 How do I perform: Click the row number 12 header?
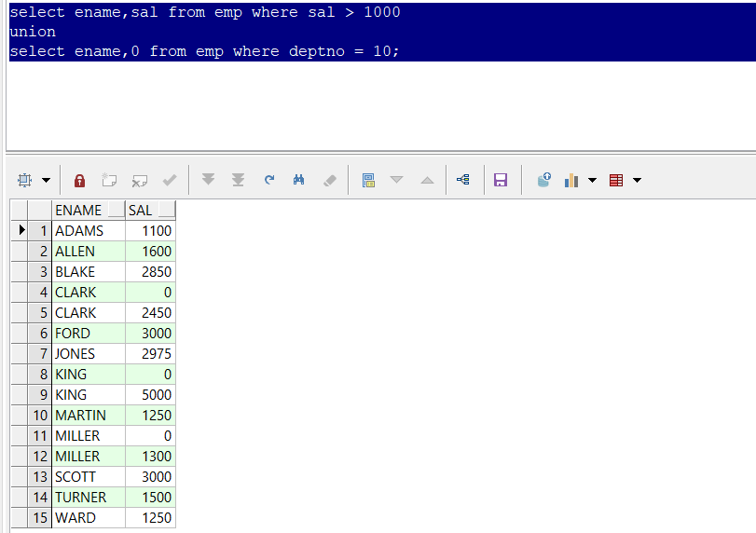(39, 457)
